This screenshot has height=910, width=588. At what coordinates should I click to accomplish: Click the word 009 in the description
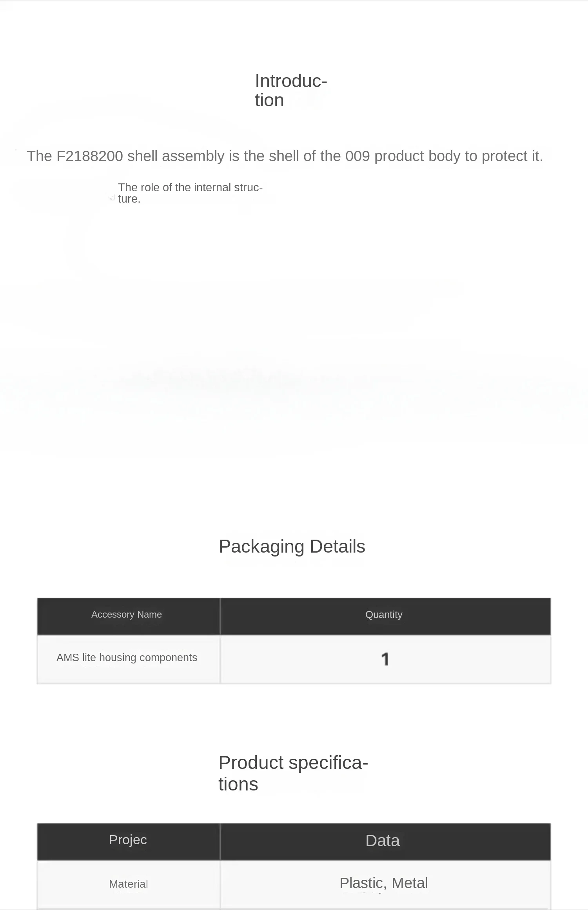(358, 156)
